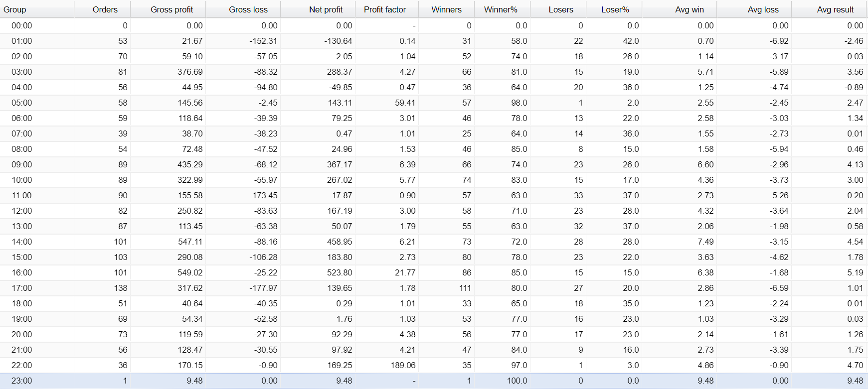The image size is (868, 392).
Task: Click the Avg loss column header
Action: coord(754,9)
